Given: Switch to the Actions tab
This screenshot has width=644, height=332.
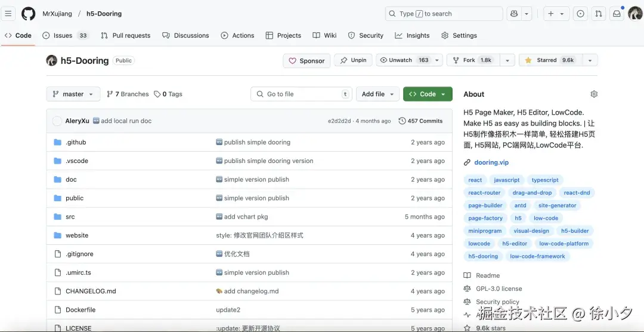Looking at the screenshot, I should pos(237,35).
